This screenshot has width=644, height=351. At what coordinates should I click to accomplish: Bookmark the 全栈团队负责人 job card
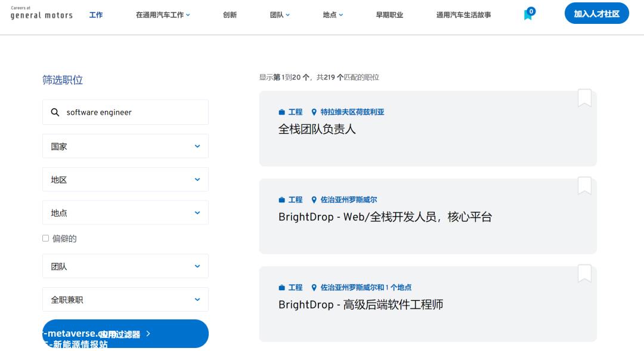tap(584, 98)
